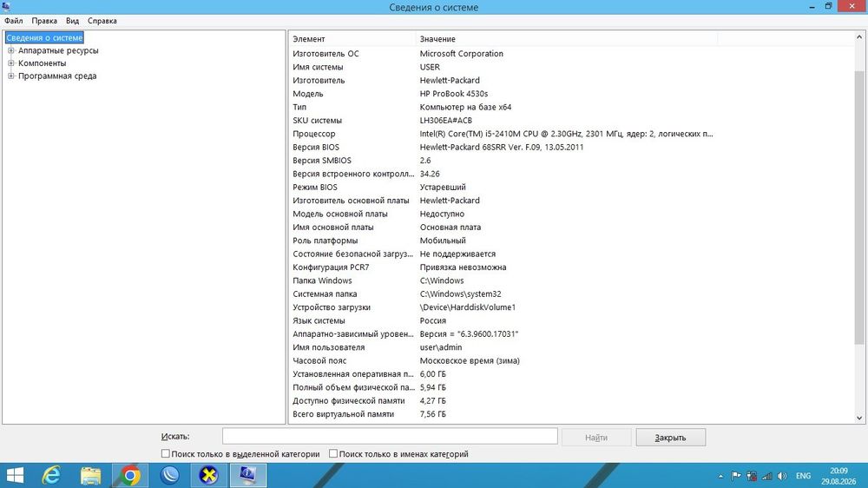Open the Правка menu

44,21
